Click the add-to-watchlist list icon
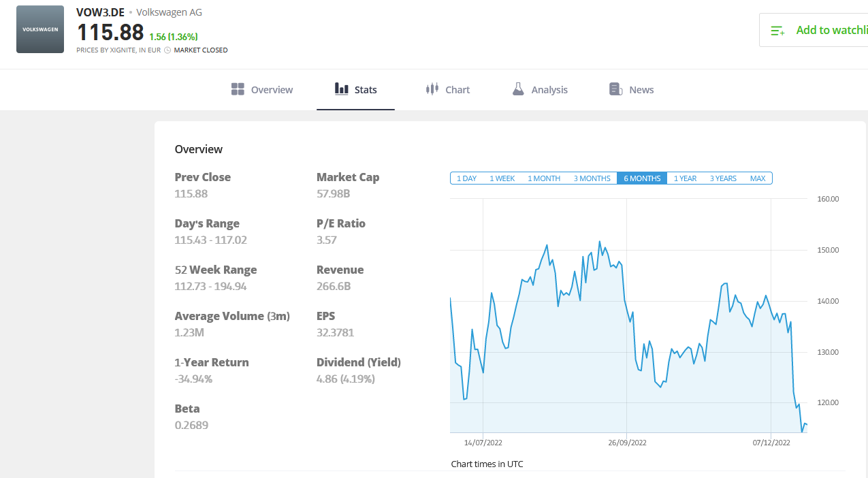This screenshot has height=478, width=868. (x=777, y=31)
